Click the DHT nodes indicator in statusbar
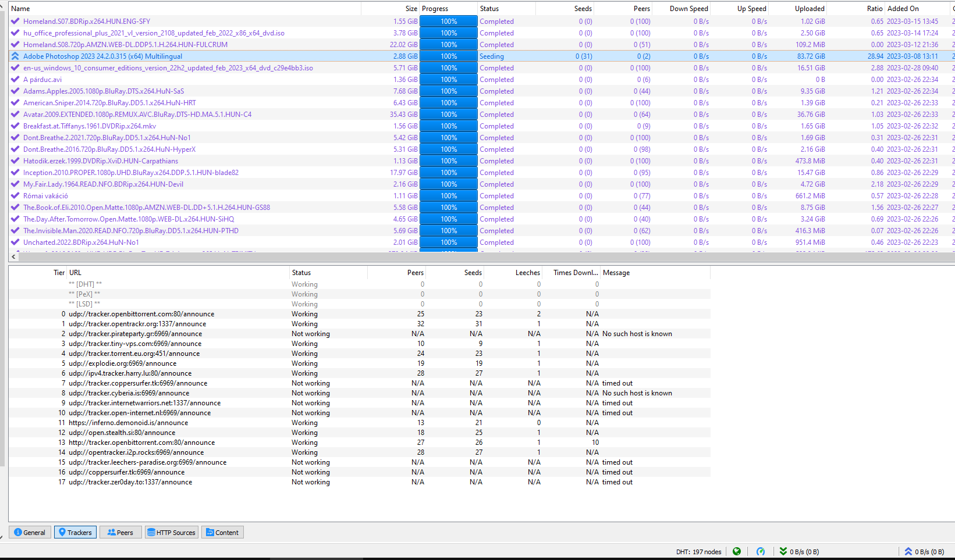 coord(698,551)
